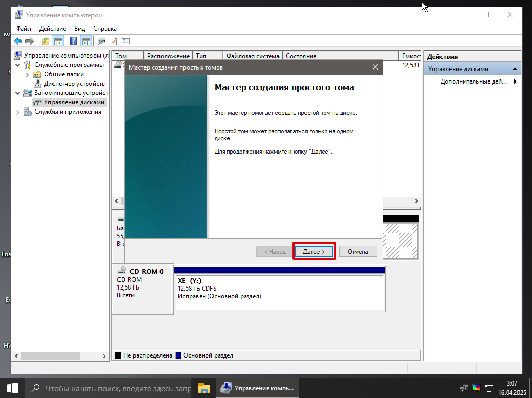Screen dimensions: 532x398
Task: Click the checklist settings toolbar icon
Action: pyautogui.click(x=126, y=42)
